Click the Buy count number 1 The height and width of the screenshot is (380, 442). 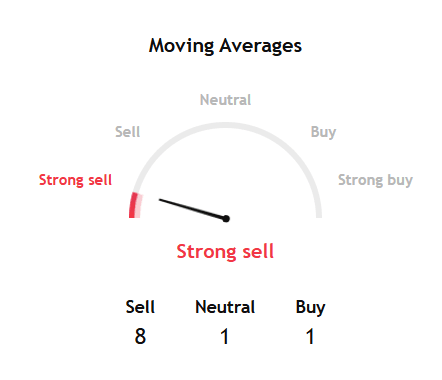click(x=310, y=336)
